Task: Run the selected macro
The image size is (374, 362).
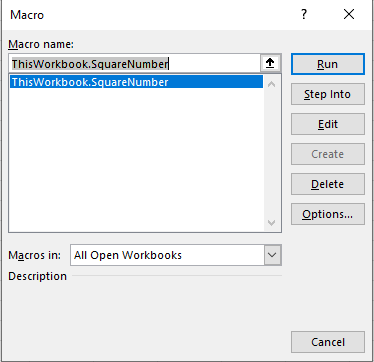Action: pyautogui.click(x=328, y=64)
